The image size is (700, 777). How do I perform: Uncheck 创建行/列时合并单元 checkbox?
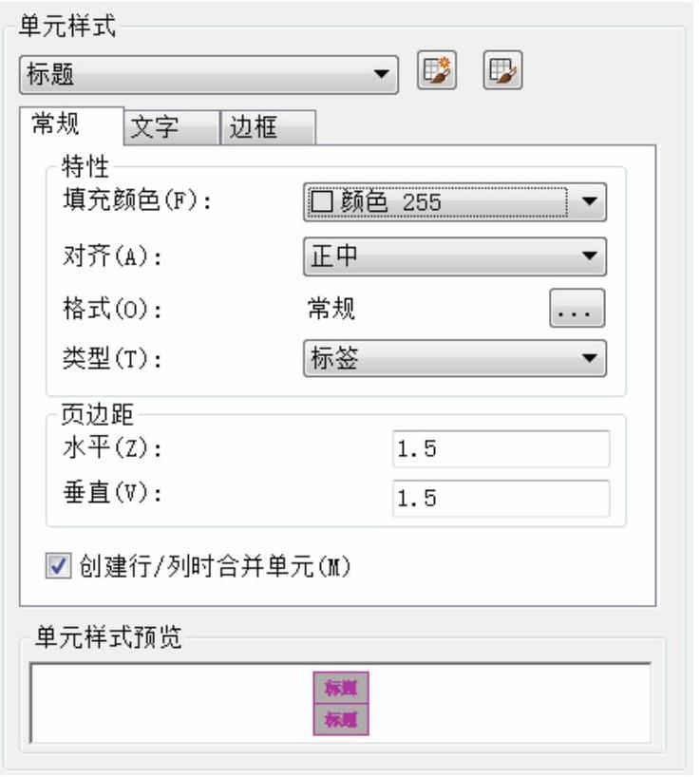pos(58,566)
